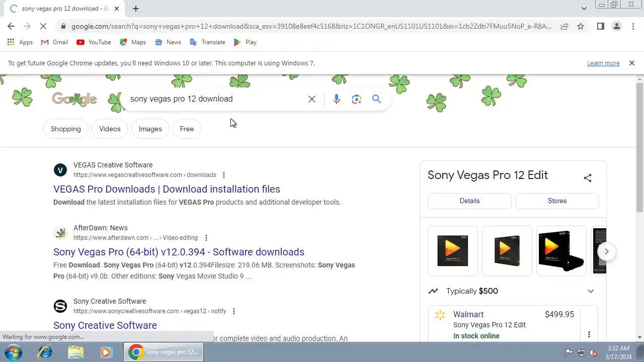
Task: Open the Play bookmark
Action: pos(245,42)
